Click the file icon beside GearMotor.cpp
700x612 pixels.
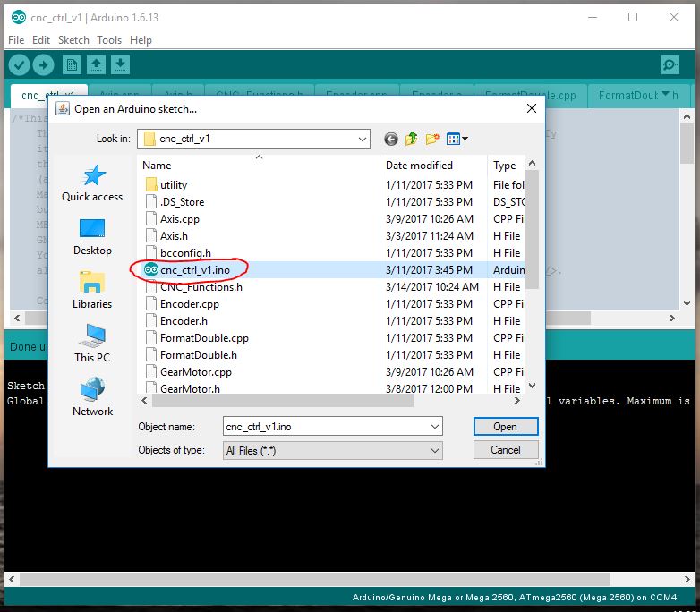151,371
